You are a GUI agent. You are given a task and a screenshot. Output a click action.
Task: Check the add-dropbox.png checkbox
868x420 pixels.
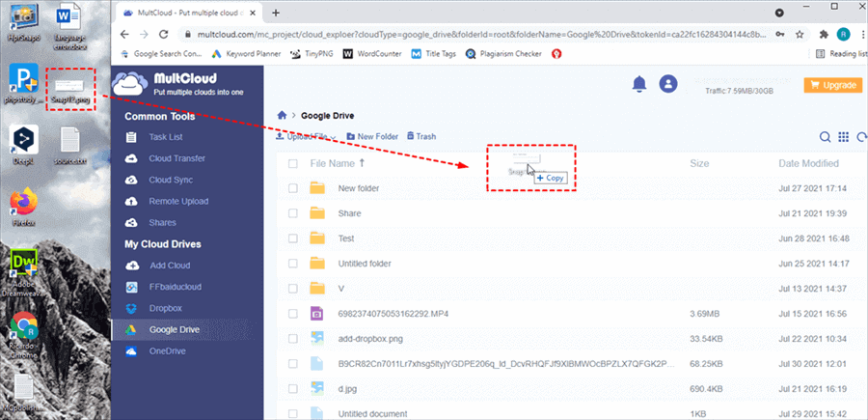click(x=293, y=339)
